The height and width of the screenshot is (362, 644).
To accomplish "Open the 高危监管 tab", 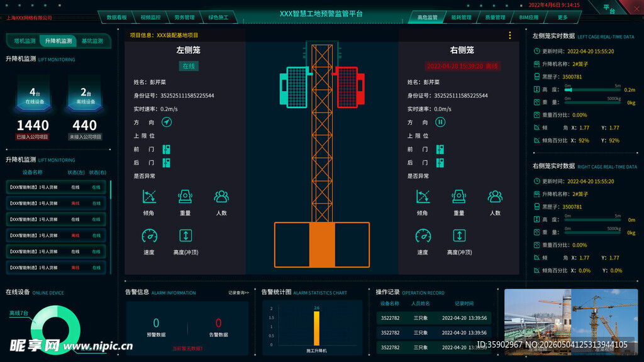I will (x=427, y=17).
